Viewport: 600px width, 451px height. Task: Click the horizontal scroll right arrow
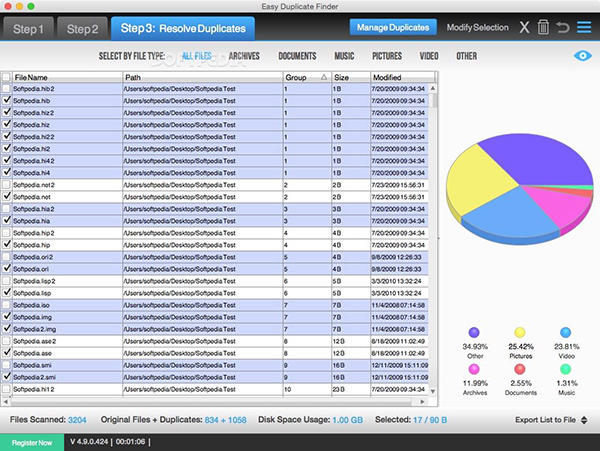(x=422, y=402)
